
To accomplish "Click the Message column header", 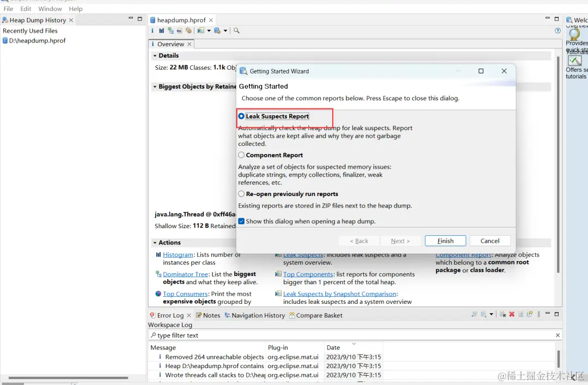I will tap(207, 347).
